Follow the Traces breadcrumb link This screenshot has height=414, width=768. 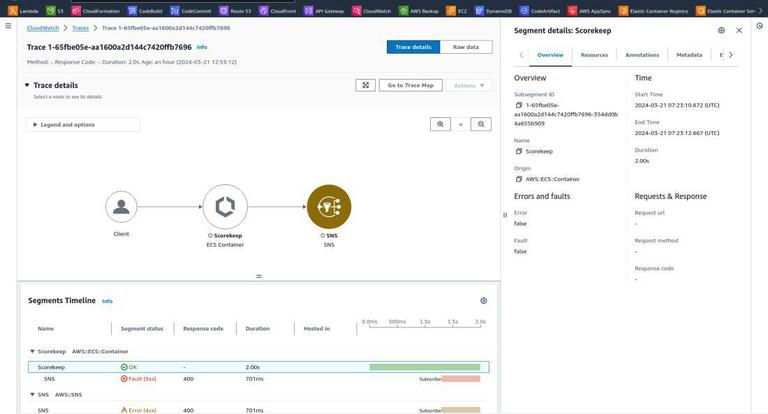80,28
